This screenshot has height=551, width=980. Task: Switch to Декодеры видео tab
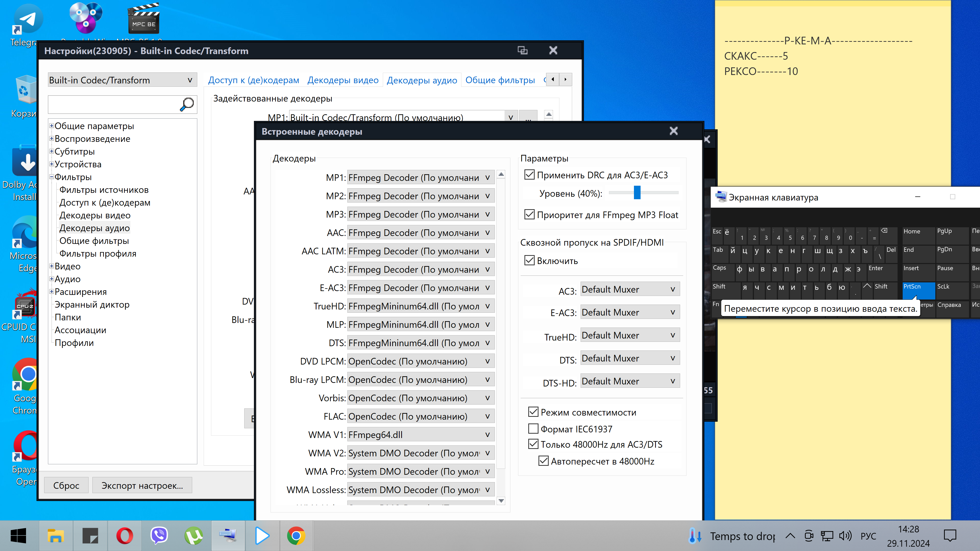pos(343,80)
